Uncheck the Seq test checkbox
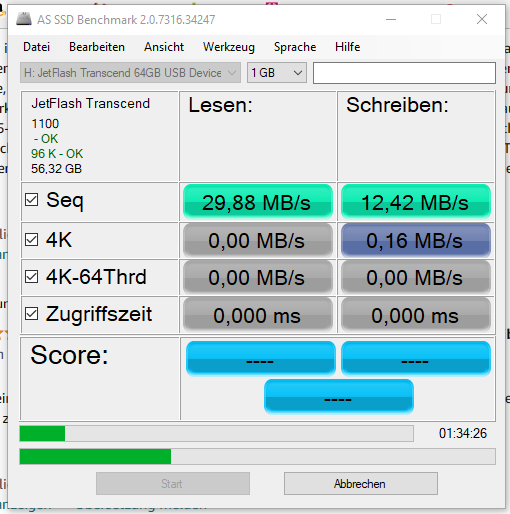 tap(32, 200)
